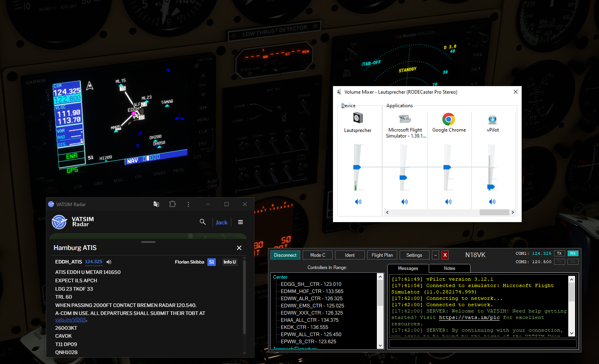Click the VATSIM Radar logo
This screenshot has height=364, width=599.
pos(59,222)
